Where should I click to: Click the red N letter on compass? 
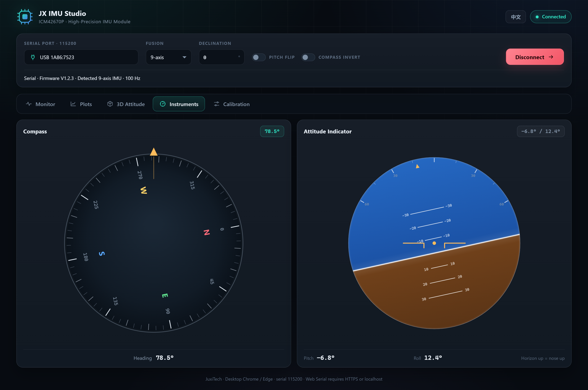(207, 232)
